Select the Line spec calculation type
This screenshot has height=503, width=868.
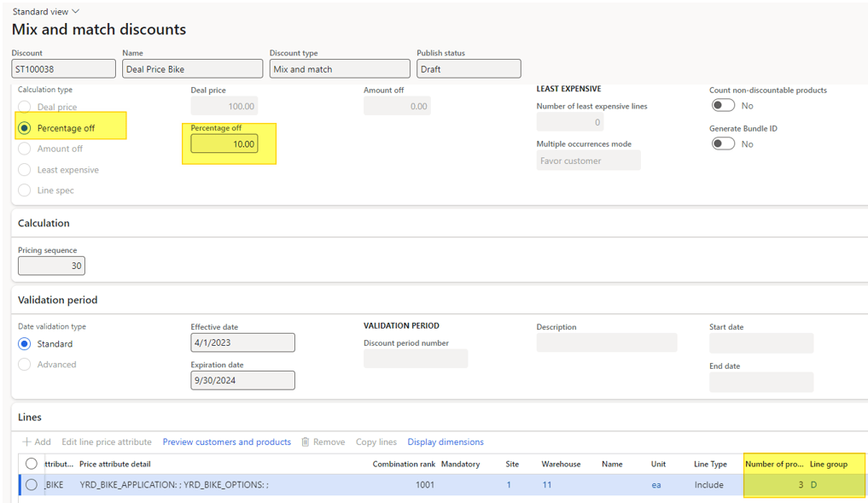[24, 190]
